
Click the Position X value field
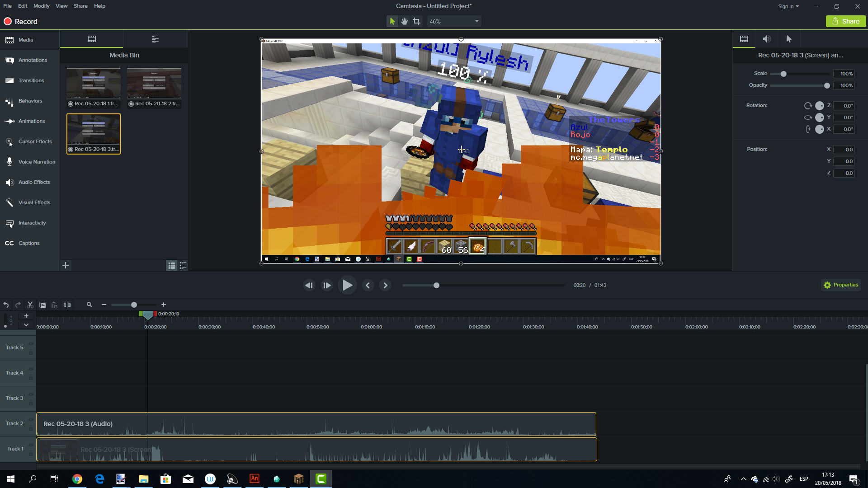pyautogui.click(x=844, y=150)
